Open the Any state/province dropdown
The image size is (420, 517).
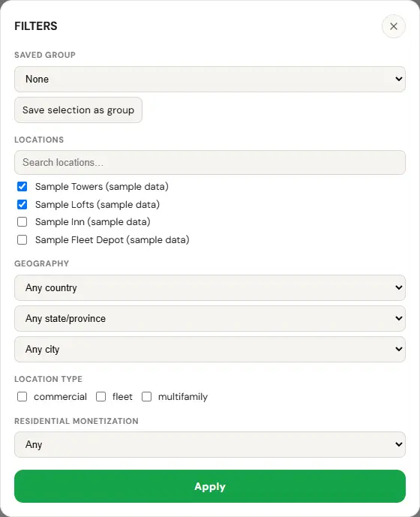click(210, 318)
